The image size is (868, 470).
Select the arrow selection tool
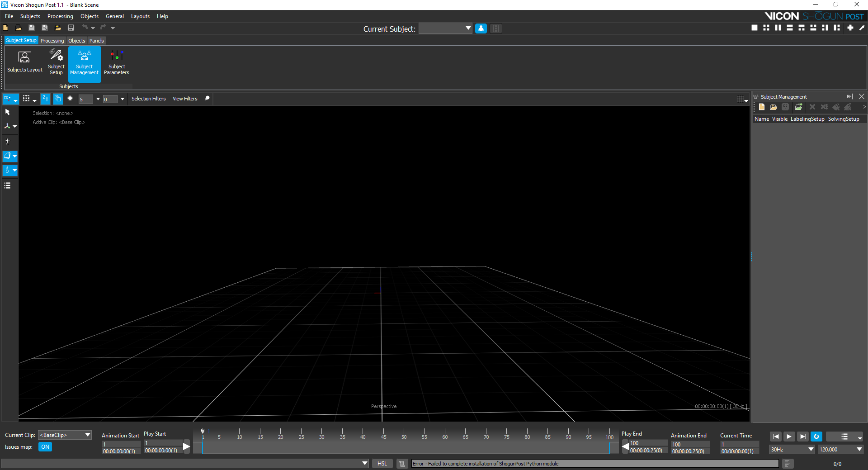(8, 112)
